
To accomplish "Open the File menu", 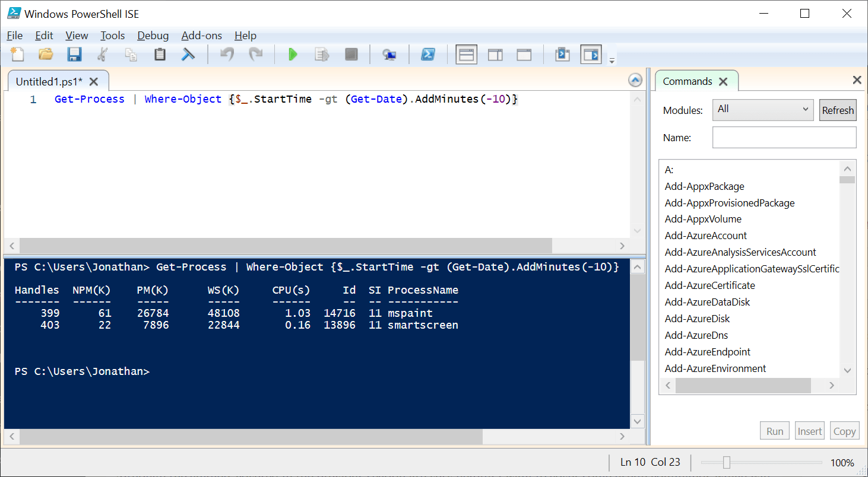I will click(15, 36).
